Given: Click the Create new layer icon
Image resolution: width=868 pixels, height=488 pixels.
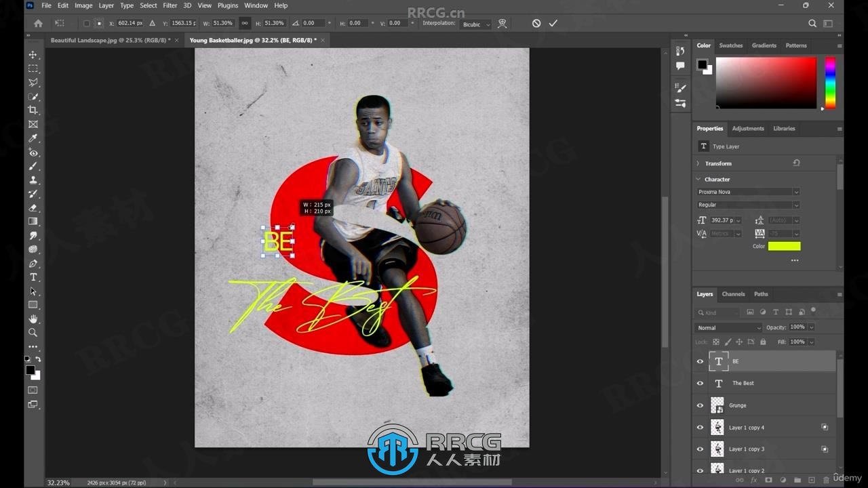Looking at the screenshot, I should 812,480.
